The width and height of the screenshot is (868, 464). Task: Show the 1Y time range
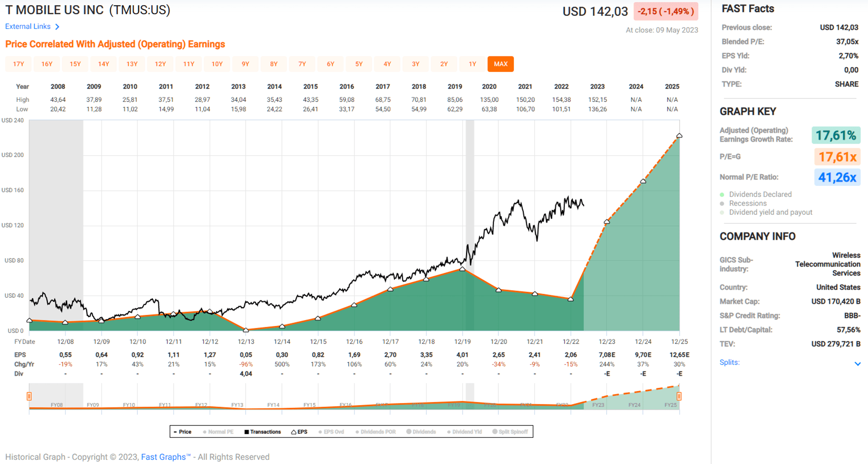click(x=473, y=64)
